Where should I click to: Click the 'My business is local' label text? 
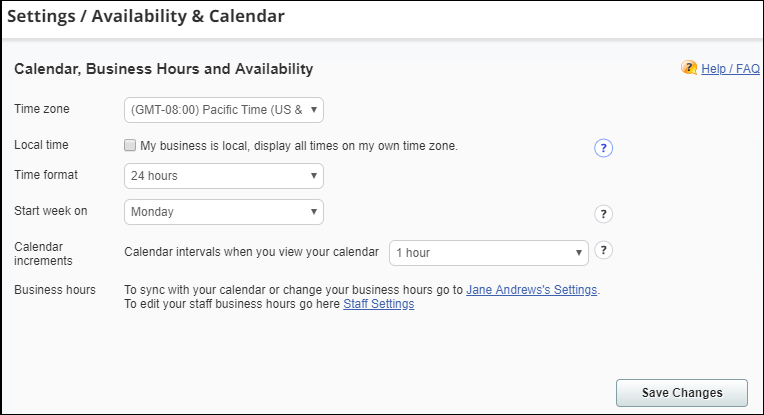click(x=299, y=146)
